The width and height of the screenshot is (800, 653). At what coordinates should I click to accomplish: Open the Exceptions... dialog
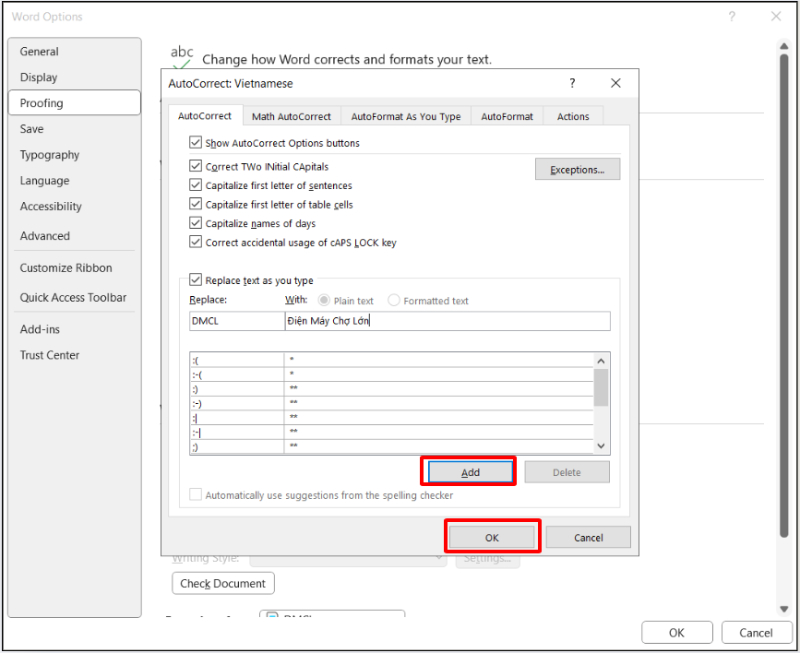coord(577,170)
